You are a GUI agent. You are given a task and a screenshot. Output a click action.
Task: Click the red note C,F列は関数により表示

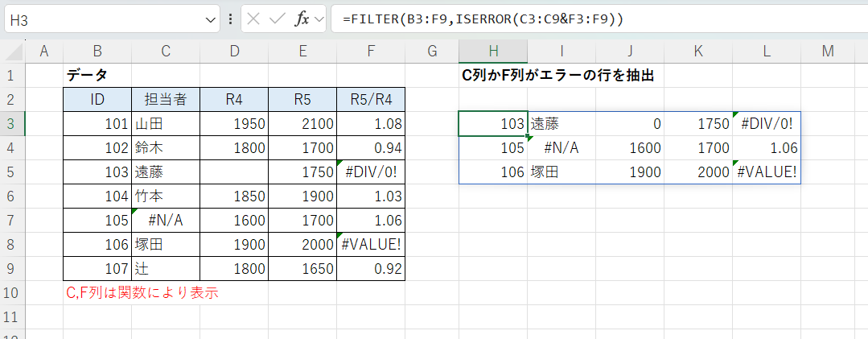click(142, 293)
